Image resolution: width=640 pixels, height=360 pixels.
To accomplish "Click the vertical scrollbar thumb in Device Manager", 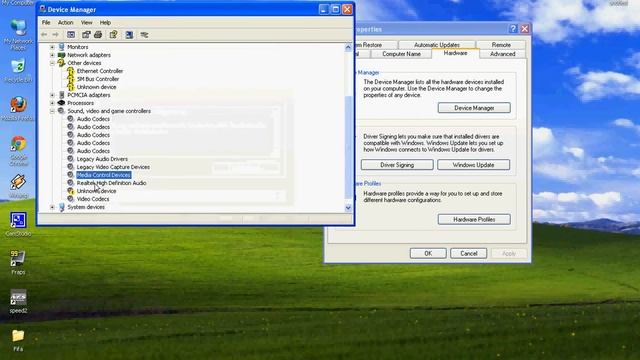I will [x=348, y=147].
